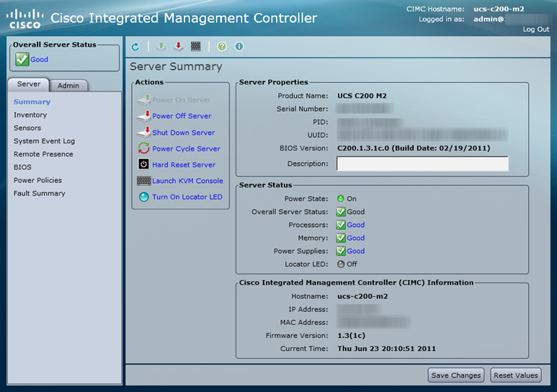Open Power Policies page

click(x=37, y=180)
